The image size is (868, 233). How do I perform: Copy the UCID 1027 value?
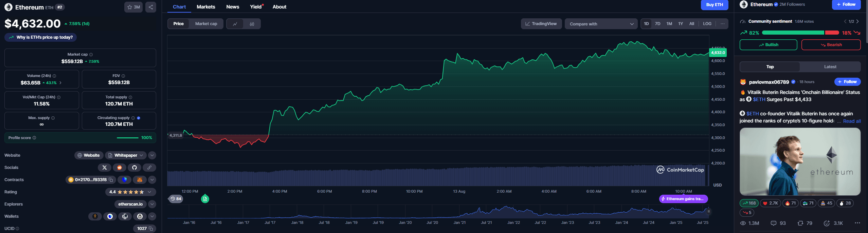151,229
